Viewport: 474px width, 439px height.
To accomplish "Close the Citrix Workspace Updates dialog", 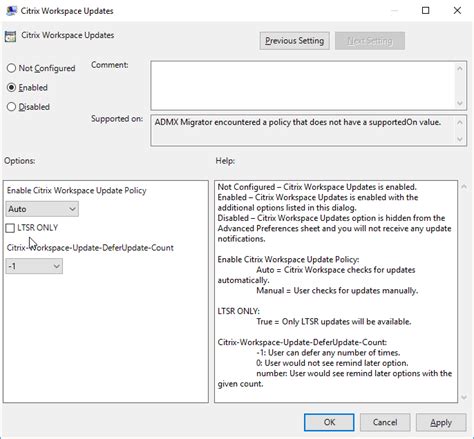I will pos(457,11).
